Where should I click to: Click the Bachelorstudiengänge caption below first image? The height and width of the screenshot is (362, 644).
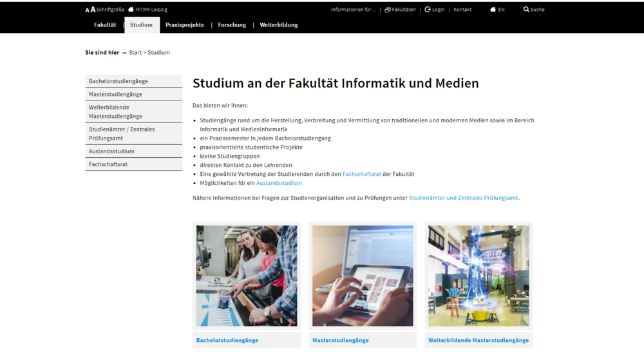[x=227, y=340]
